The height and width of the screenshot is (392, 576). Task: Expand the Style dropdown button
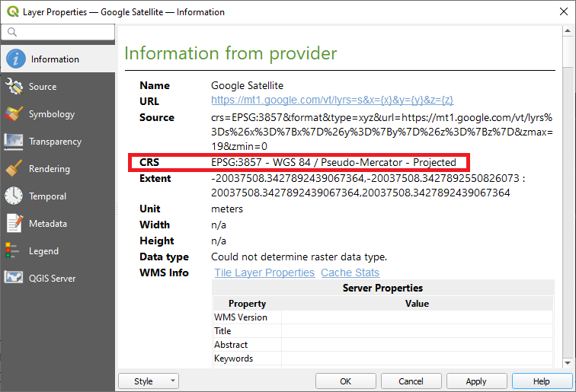click(149, 381)
